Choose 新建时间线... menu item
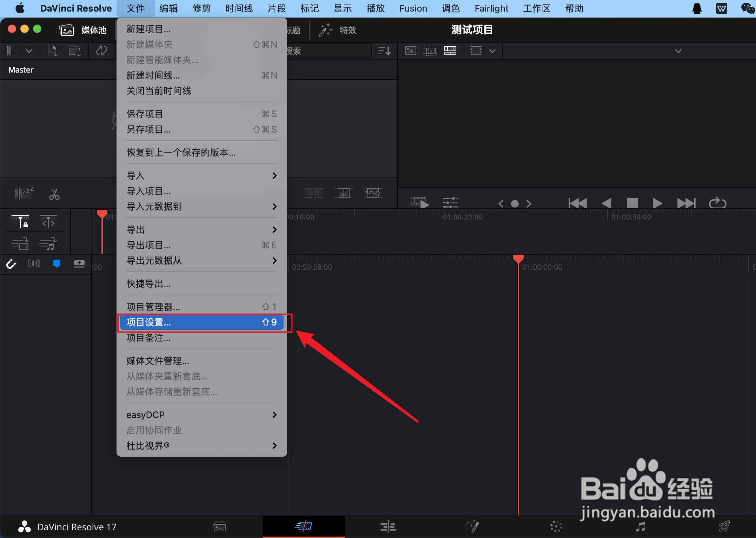 pos(201,75)
